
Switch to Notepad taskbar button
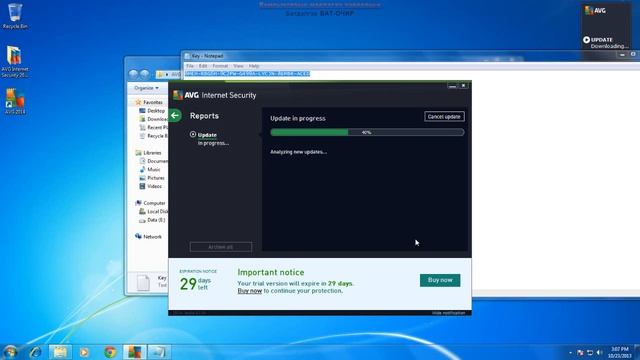click(x=159, y=352)
